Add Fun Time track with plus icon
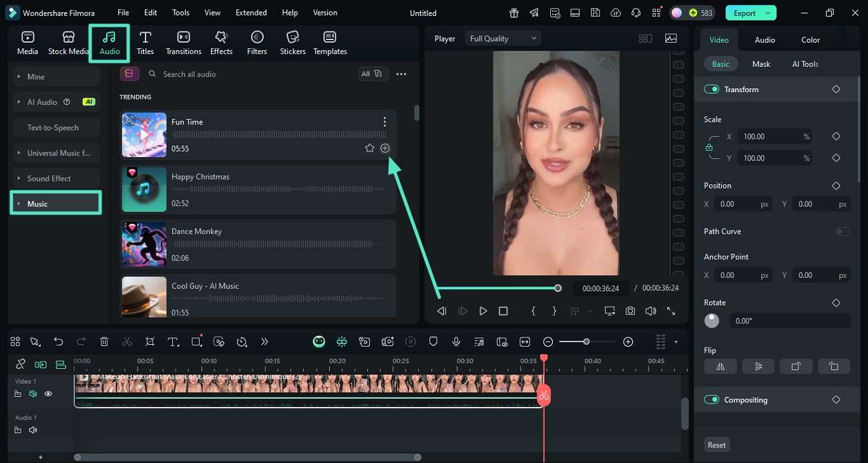The width and height of the screenshot is (868, 463). click(385, 148)
